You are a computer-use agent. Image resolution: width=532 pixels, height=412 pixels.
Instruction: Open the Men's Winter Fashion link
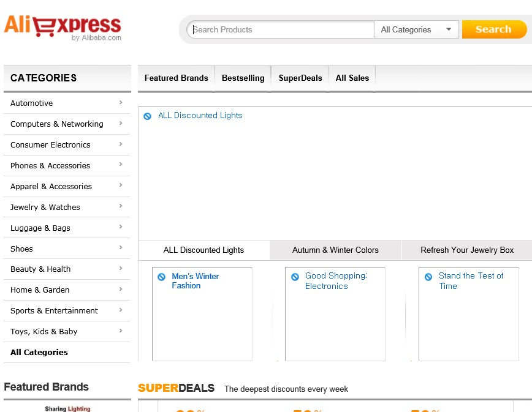[x=196, y=281]
